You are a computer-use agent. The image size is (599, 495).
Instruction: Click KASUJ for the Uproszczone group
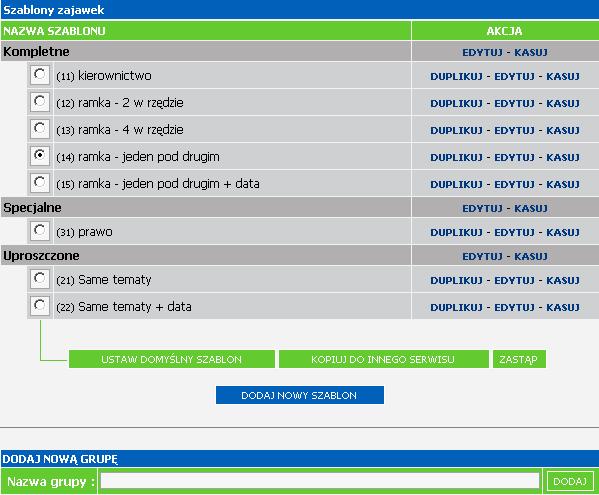point(531,256)
